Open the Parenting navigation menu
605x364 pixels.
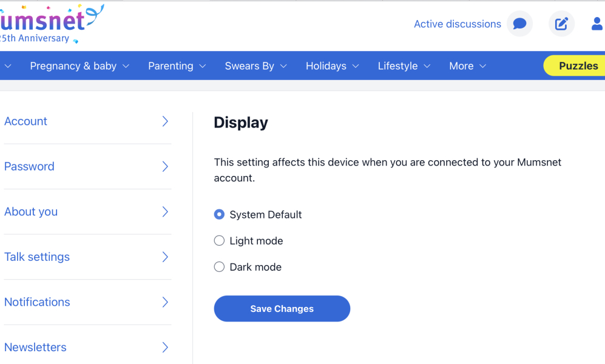(177, 66)
